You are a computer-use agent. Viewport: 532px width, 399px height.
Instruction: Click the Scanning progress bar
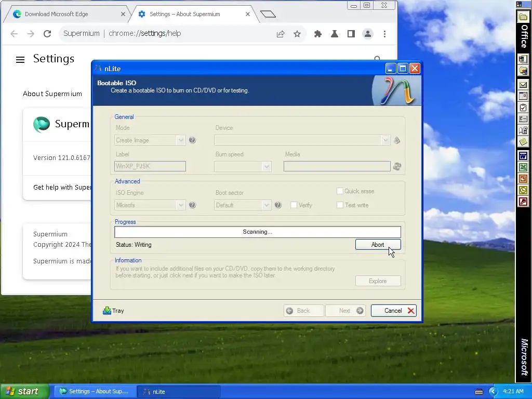258,232
